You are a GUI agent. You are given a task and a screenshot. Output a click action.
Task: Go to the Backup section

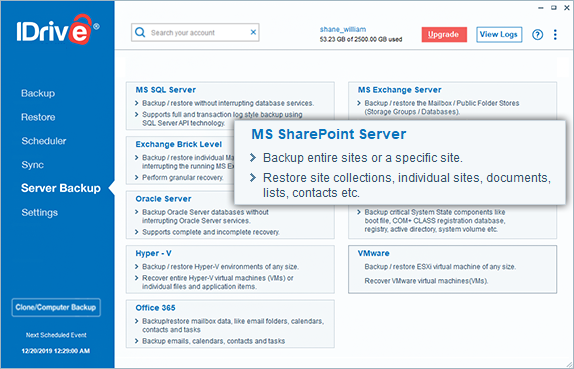click(38, 93)
